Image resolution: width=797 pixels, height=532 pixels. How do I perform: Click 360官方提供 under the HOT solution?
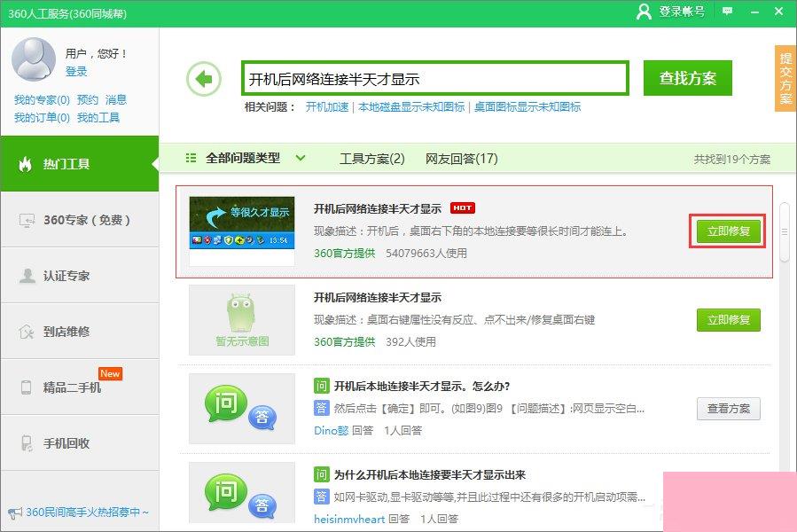(x=344, y=253)
